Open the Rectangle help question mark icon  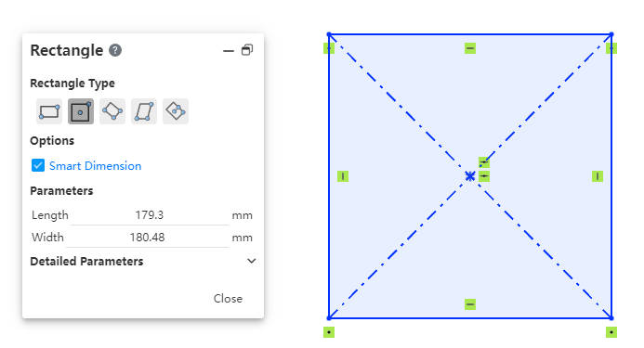tap(115, 50)
